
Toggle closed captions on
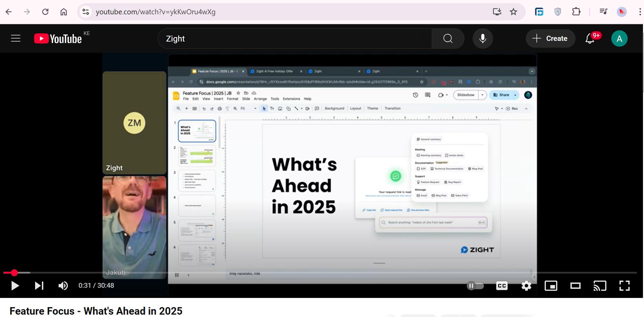[502, 286]
